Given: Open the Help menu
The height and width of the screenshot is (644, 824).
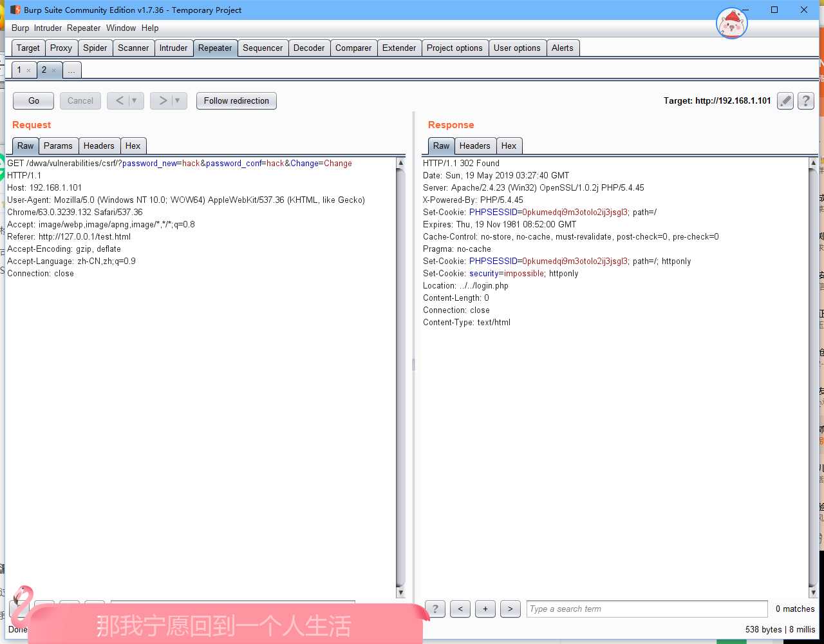Looking at the screenshot, I should pyautogui.click(x=150, y=28).
